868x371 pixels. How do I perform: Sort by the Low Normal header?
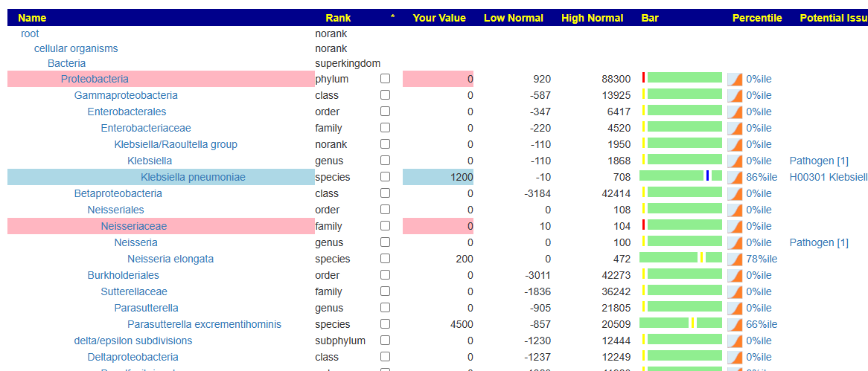[514, 19]
